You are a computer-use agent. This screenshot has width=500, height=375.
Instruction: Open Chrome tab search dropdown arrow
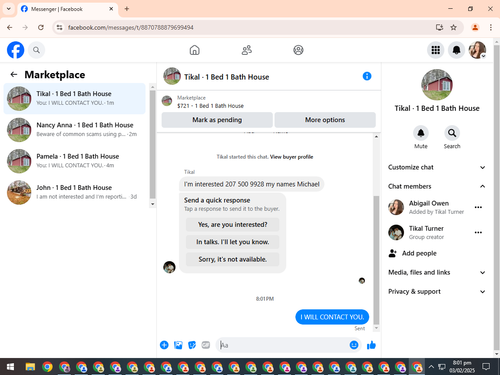pos(9,9)
